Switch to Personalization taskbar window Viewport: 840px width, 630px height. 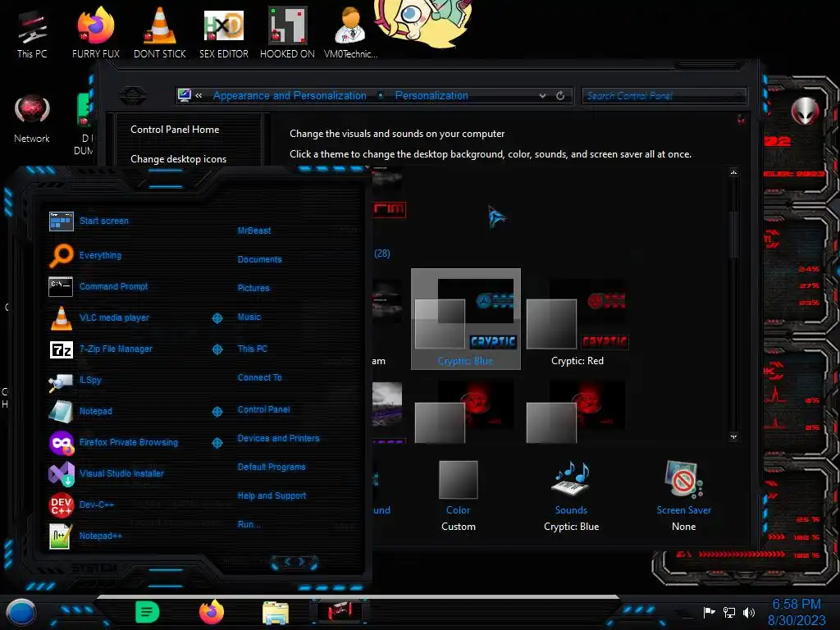(x=340, y=612)
